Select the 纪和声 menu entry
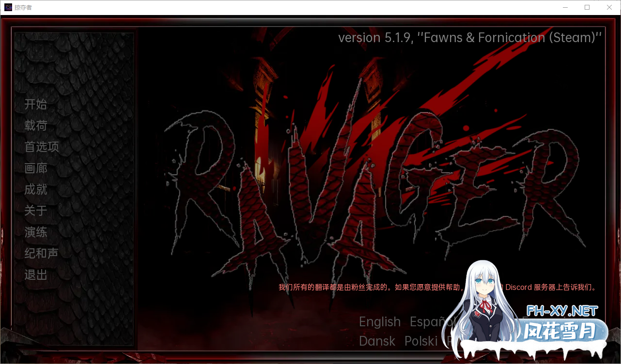 (x=41, y=253)
